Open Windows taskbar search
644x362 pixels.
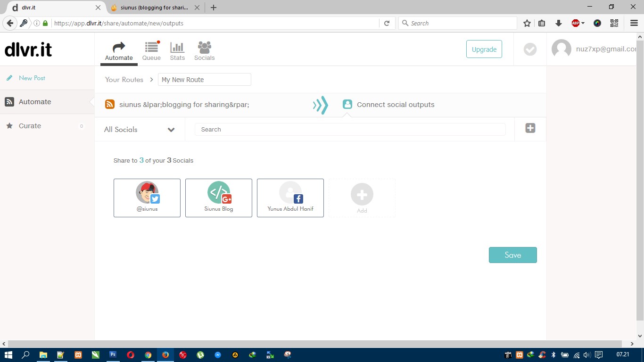(25, 355)
